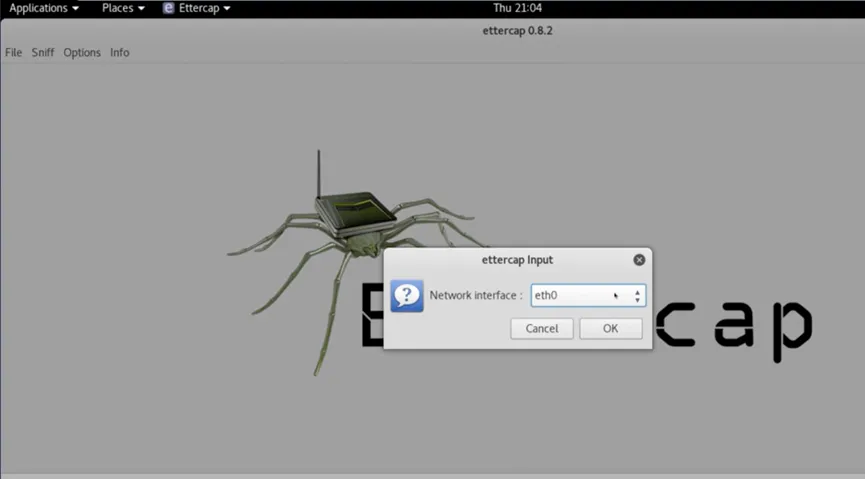This screenshot has width=865, height=479.
Task: Open the Ettercap app menu in top bar
Action: pos(196,8)
